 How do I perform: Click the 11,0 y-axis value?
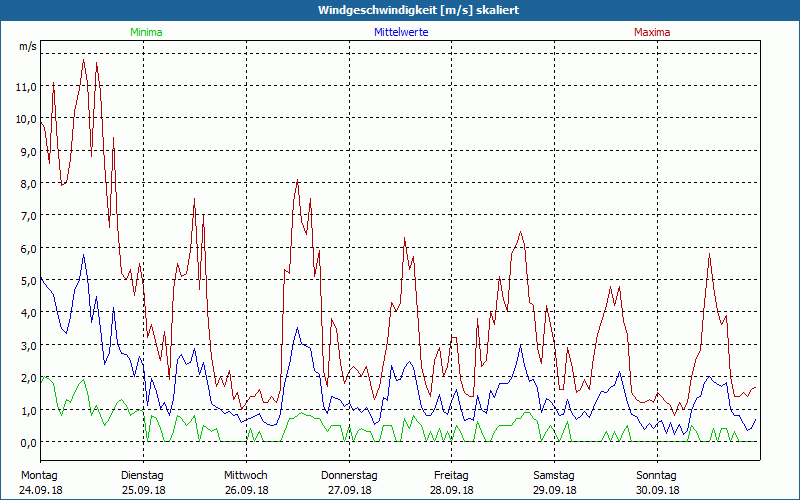tap(27, 87)
